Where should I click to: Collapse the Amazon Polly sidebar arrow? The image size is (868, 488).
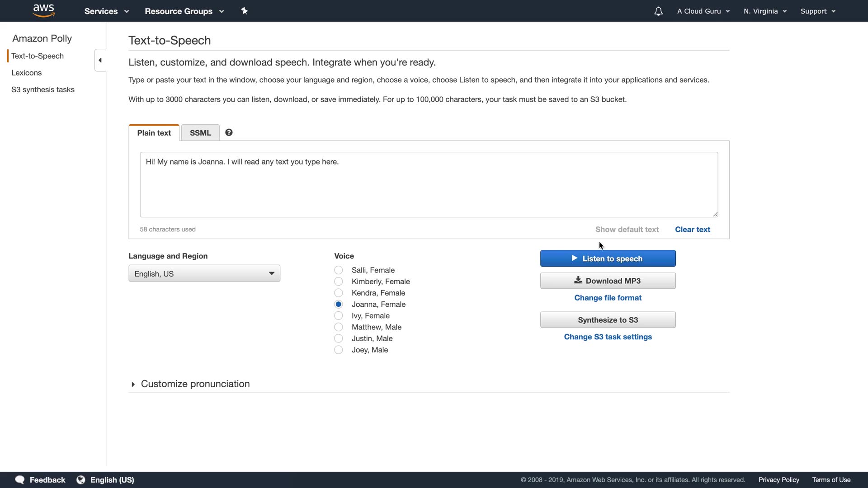(100, 60)
